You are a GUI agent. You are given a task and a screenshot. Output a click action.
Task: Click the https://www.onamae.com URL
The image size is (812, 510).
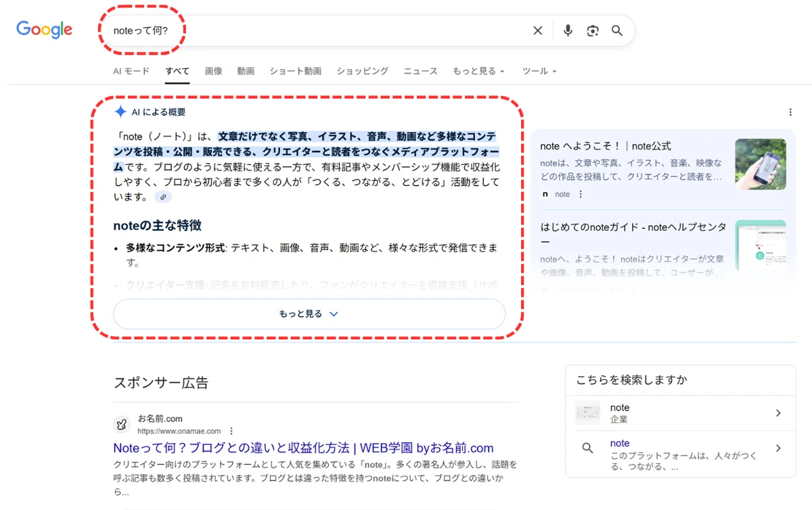click(x=179, y=431)
